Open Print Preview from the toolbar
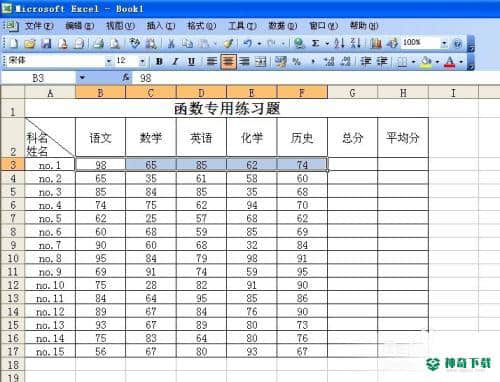This screenshot has width=500, height=382. [115, 43]
